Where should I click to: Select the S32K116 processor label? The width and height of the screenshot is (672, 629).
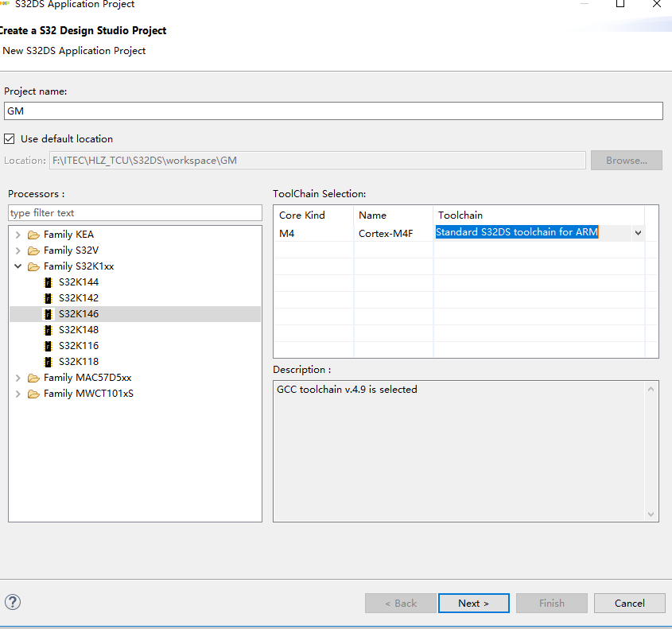(79, 346)
